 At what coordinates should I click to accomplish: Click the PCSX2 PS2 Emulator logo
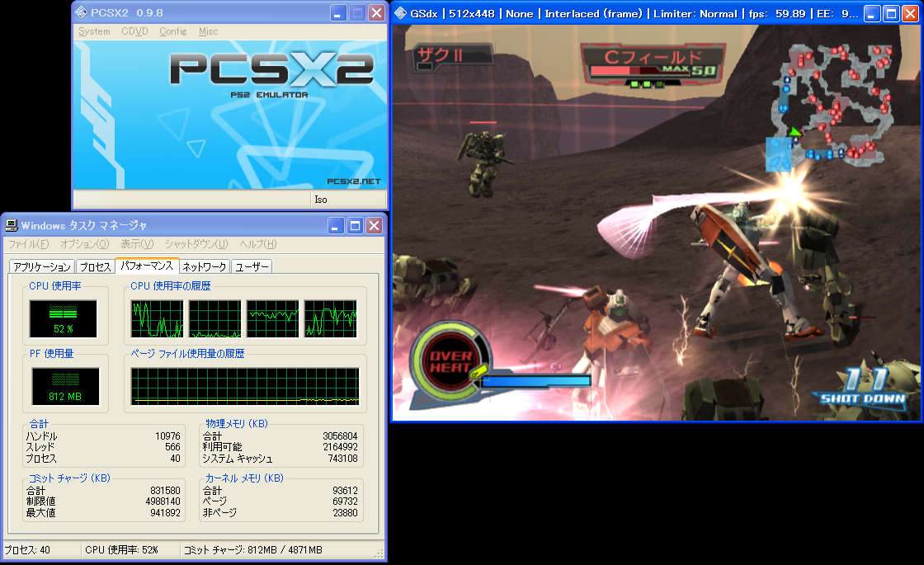(x=271, y=74)
